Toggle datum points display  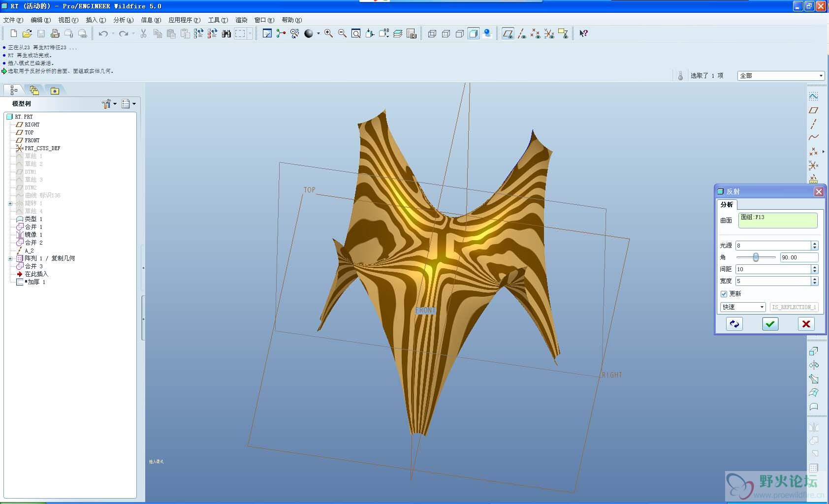tap(536, 33)
